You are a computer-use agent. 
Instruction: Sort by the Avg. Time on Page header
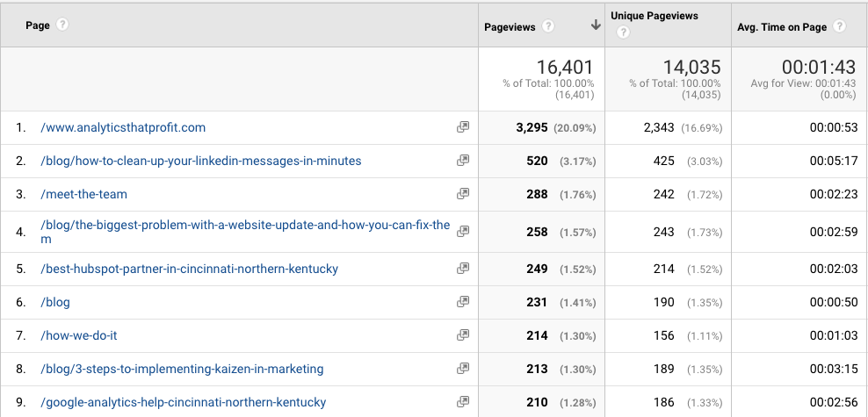coord(782,27)
